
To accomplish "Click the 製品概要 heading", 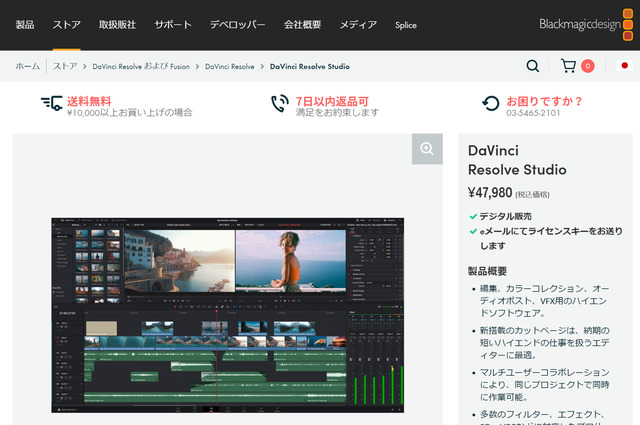I will tap(487, 271).
